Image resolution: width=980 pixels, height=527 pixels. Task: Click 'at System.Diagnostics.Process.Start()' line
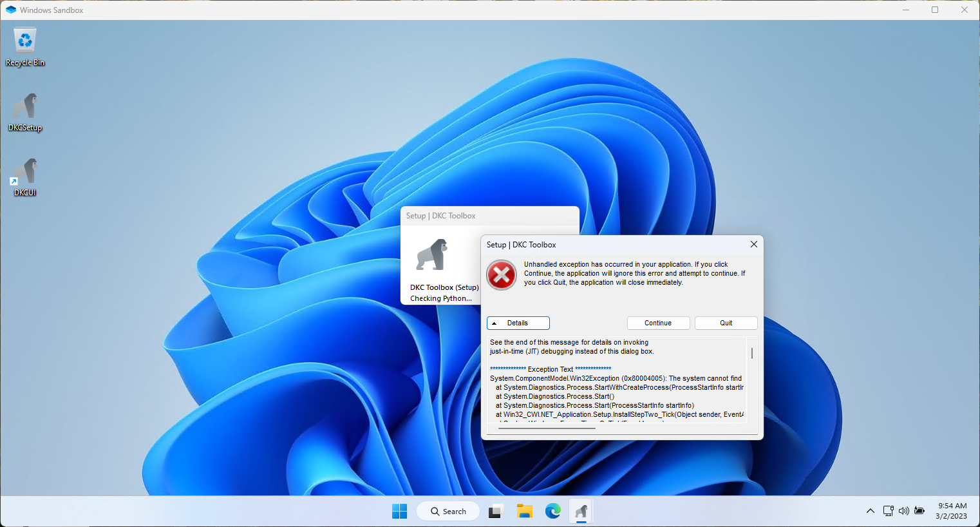[x=555, y=396]
